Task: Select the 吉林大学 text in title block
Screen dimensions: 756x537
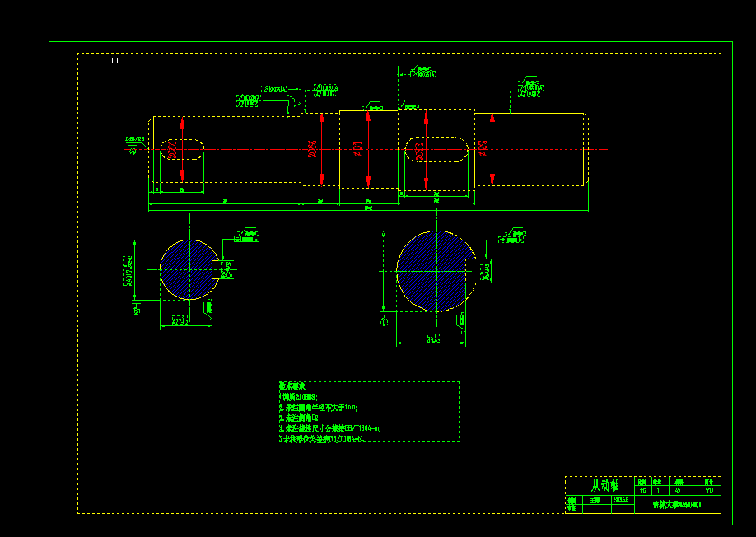Action: [x=676, y=505]
